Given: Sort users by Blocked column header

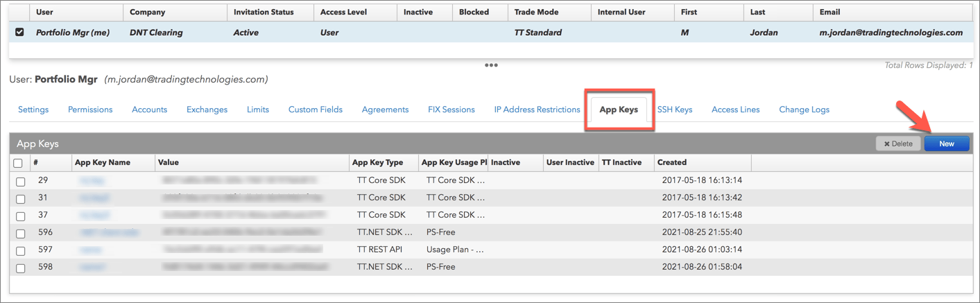Looking at the screenshot, I should coord(480,12).
